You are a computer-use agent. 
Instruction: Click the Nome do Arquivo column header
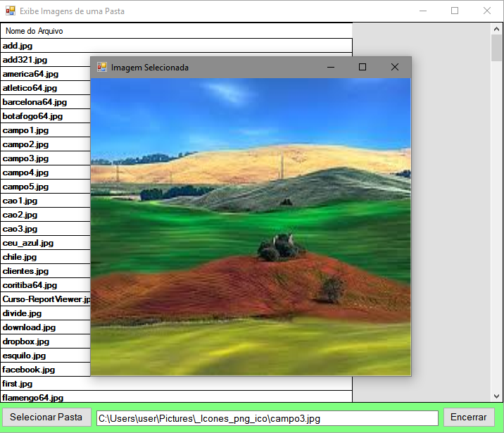(176, 31)
